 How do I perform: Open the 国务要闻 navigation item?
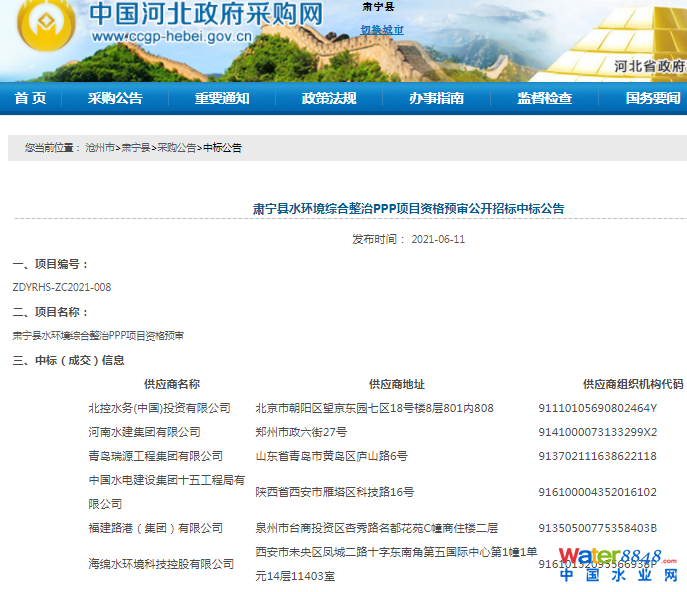[652, 98]
